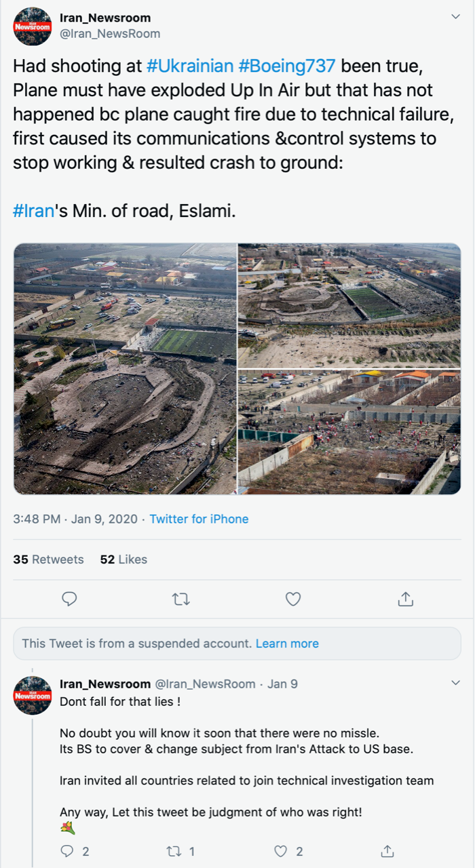Share the main tweet

(x=405, y=598)
